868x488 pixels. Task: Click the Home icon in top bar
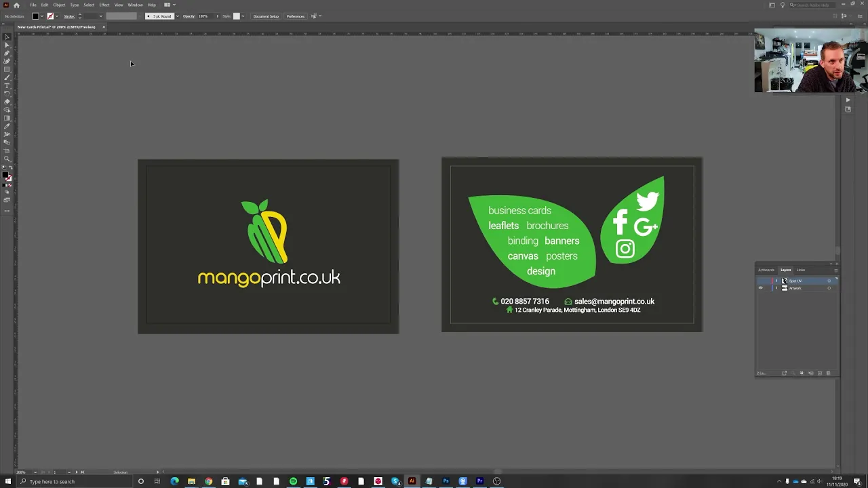[16, 5]
